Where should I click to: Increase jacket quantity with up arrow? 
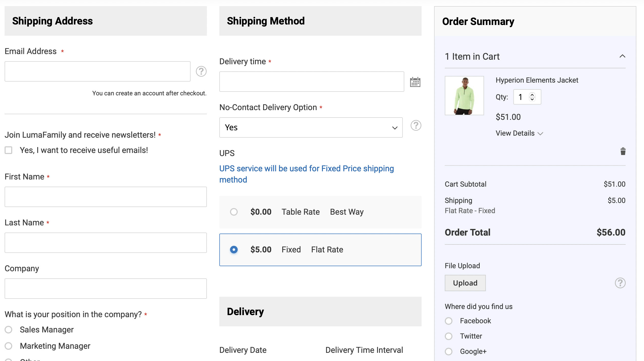[532, 95]
